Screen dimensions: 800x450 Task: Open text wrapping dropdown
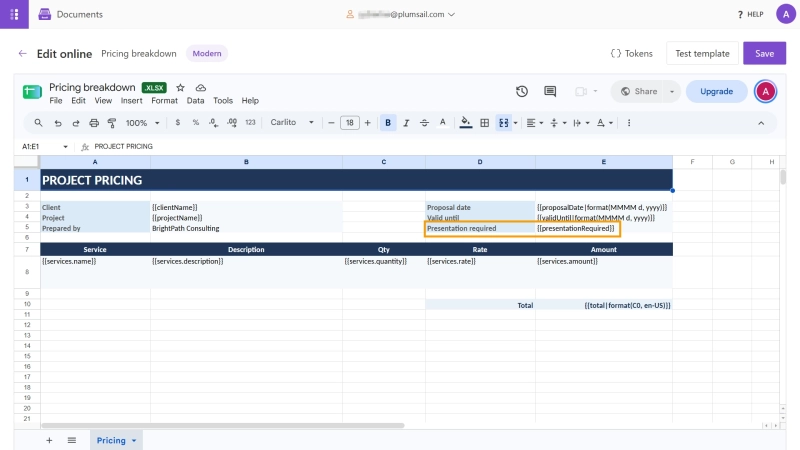[x=581, y=123]
